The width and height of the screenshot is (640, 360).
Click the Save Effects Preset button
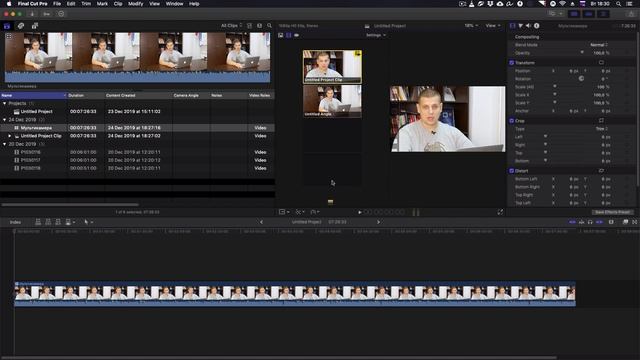pos(612,212)
